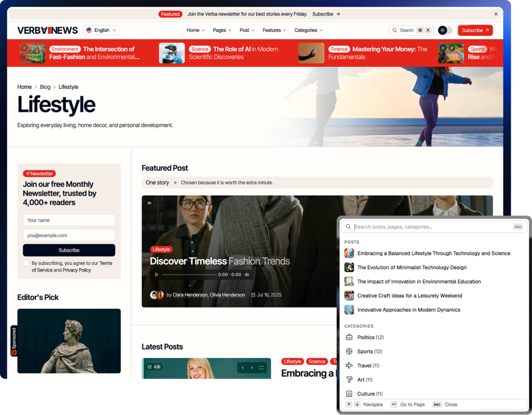The width and height of the screenshot is (532, 415).
Task: Click the email address input field
Action: [69, 235]
